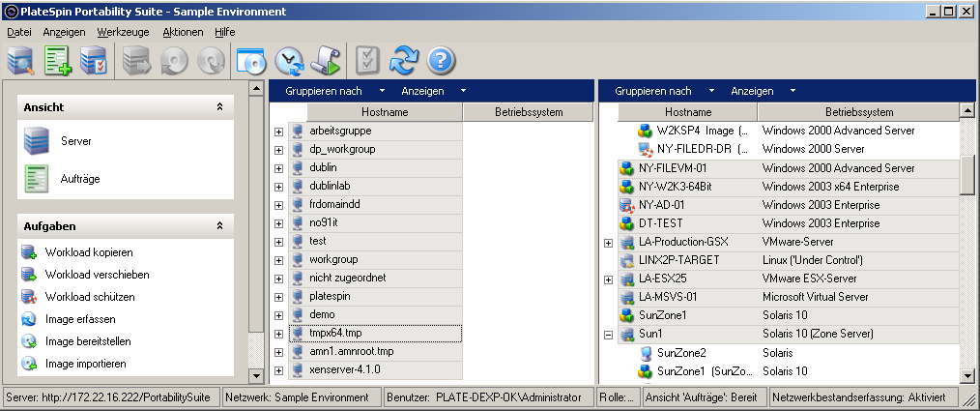Collapse the Aufgaben panel chevron
Viewport: 980px width, 411px height.
pos(219,226)
